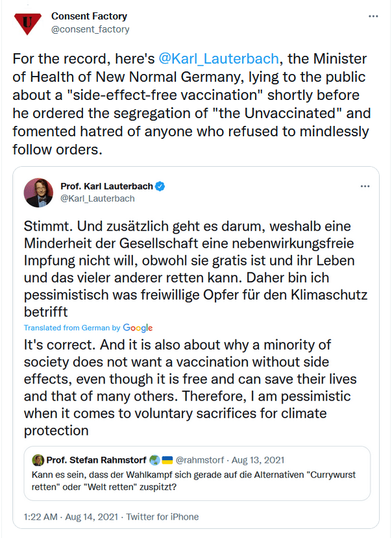The height and width of the screenshot is (538, 392).
Task: Click the blue verified badge
Action: click(x=160, y=186)
